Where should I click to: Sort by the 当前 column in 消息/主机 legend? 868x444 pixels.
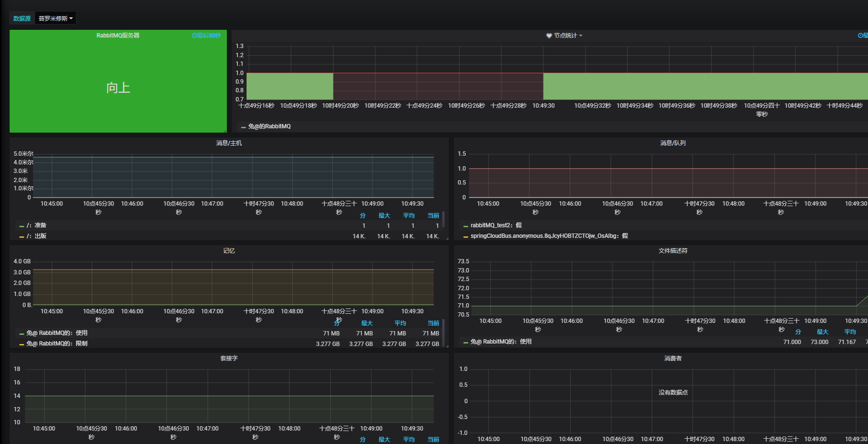433,215
